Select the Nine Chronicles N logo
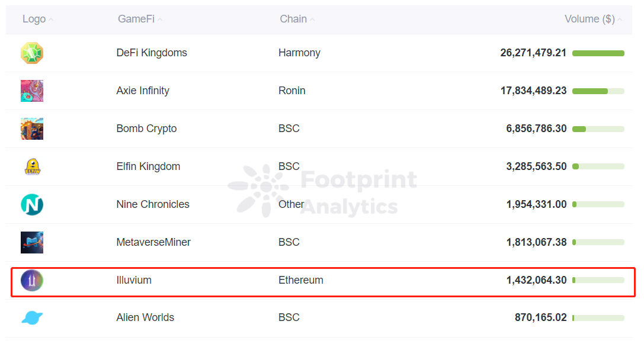The image size is (644, 350). click(x=32, y=204)
